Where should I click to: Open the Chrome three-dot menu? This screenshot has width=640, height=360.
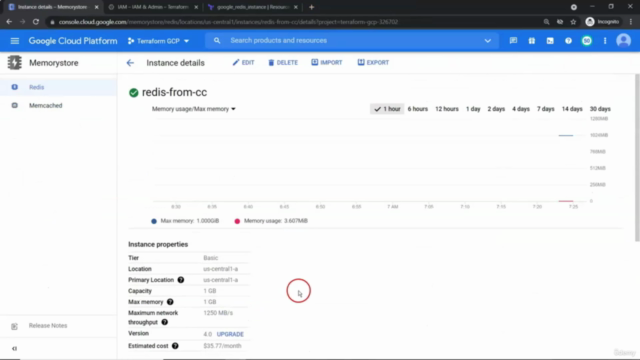[631, 22]
